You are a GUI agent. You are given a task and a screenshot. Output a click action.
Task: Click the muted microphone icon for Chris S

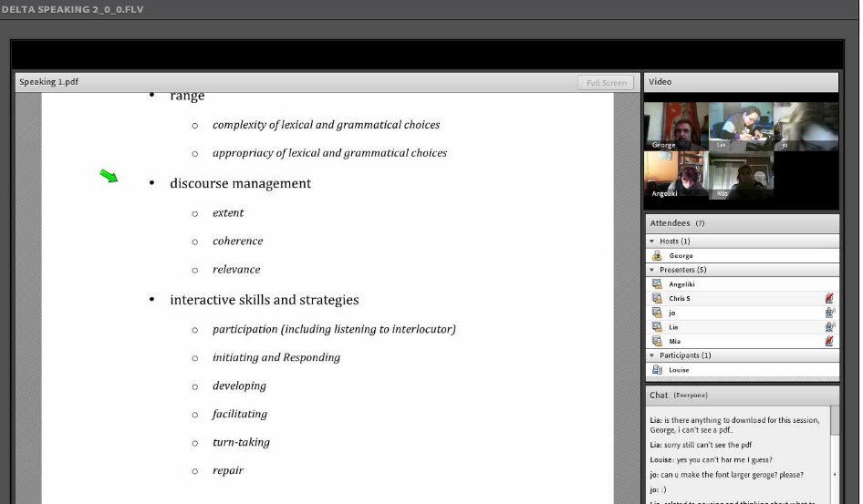[x=828, y=298]
